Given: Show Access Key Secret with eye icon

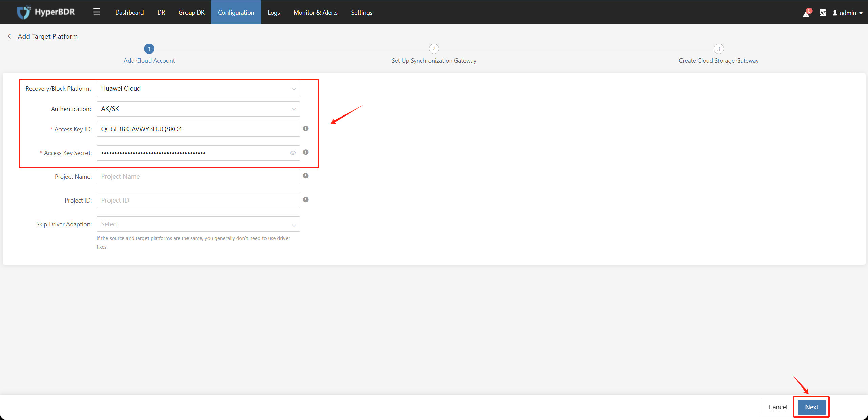Looking at the screenshot, I should (x=293, y=153).
